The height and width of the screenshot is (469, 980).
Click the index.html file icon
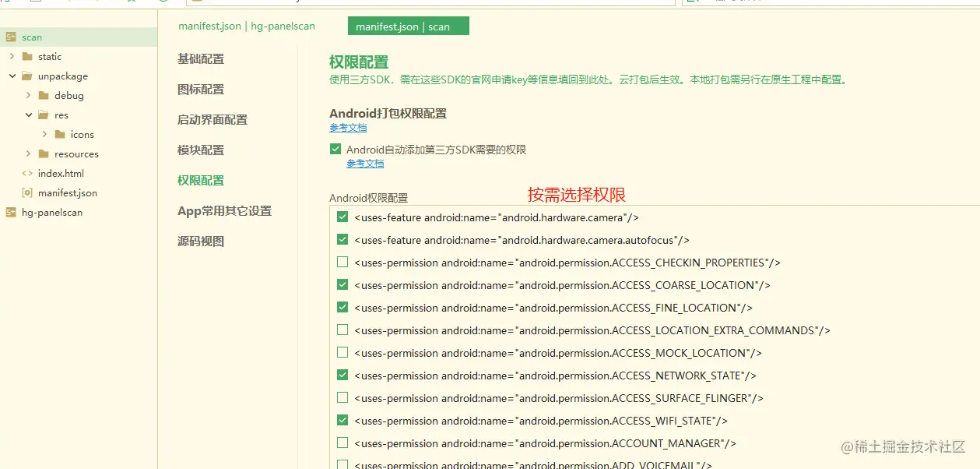pos(27,174)
